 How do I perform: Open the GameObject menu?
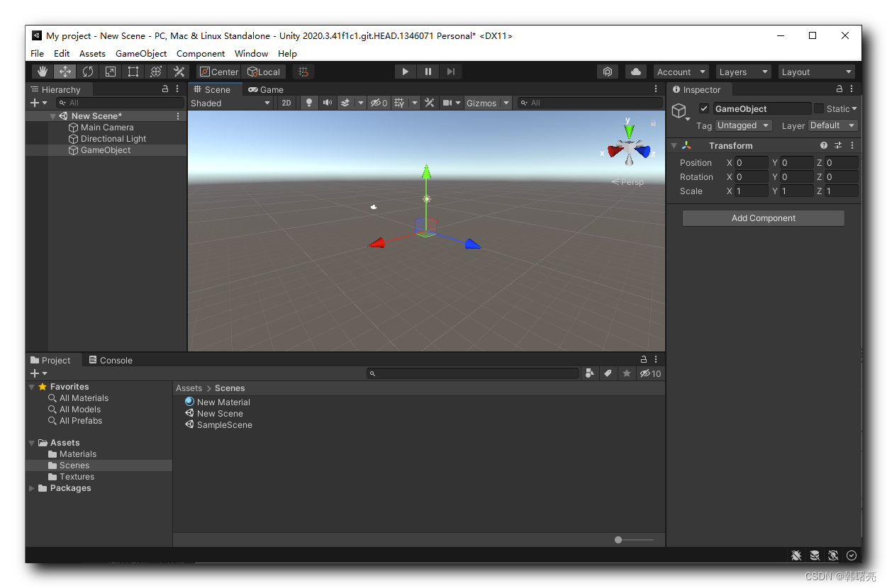pyautogui.click(x=140, y=53)
